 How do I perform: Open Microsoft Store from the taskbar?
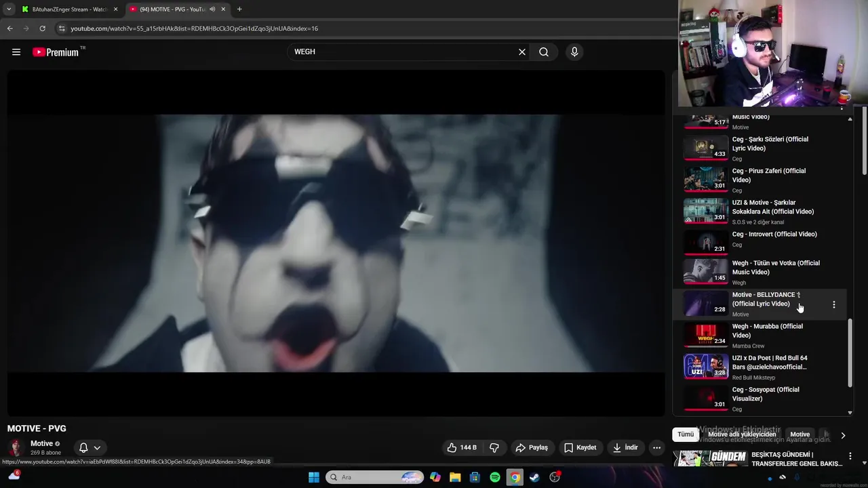tap(475, 477)
